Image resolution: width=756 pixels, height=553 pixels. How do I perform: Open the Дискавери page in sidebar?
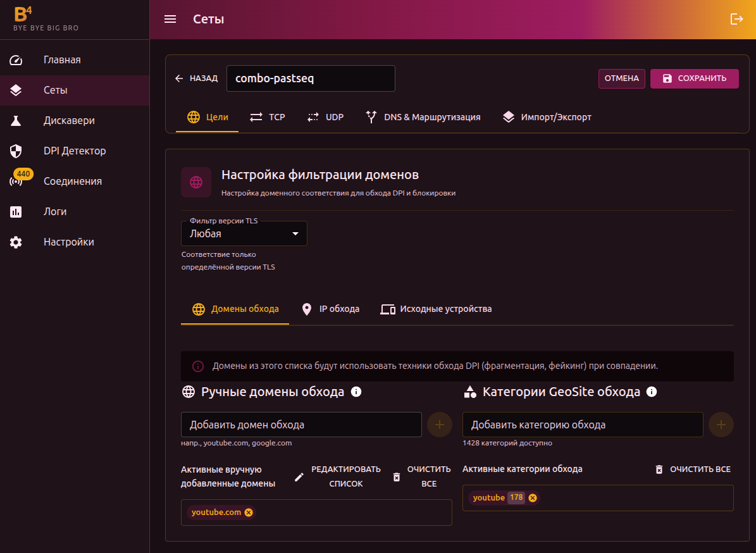(69, 121)
